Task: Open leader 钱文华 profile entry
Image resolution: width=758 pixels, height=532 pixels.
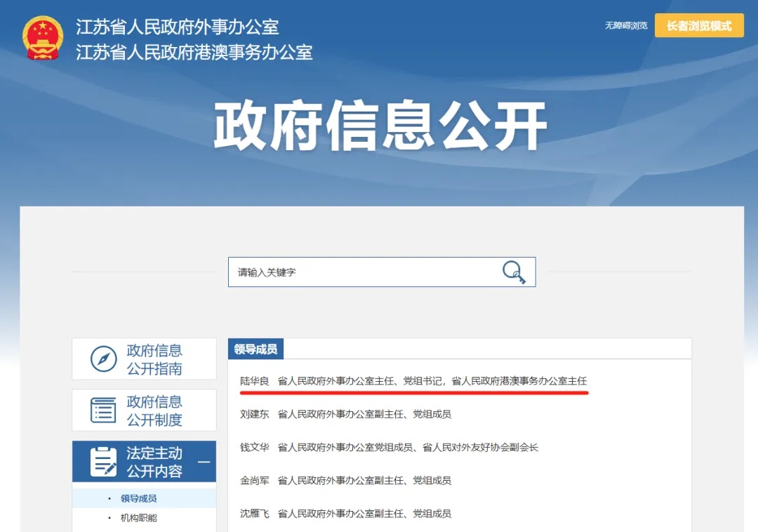Action: click(x=255, y=447)
